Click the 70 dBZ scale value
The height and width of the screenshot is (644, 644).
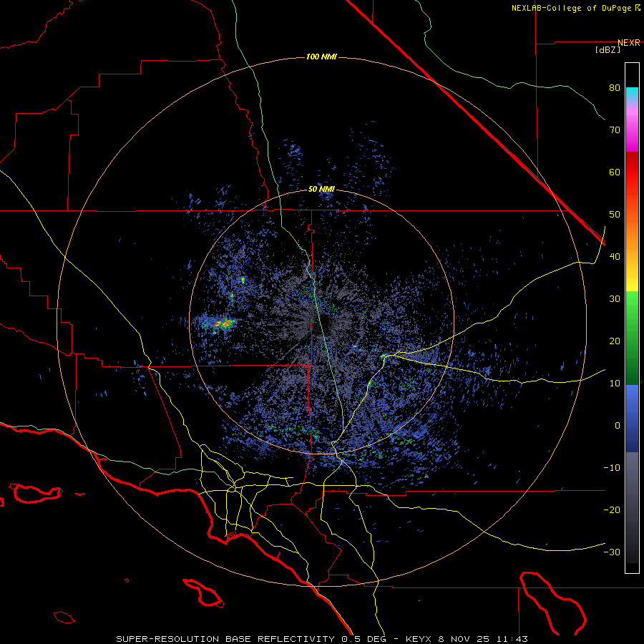tap(615, 130)
